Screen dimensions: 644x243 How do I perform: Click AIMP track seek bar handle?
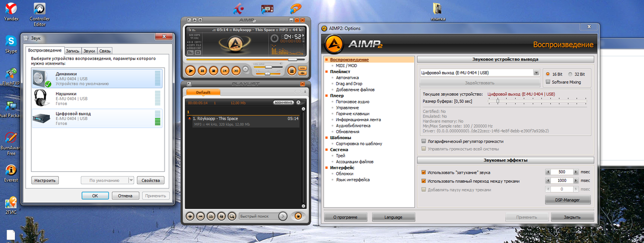tap(292, 59)
